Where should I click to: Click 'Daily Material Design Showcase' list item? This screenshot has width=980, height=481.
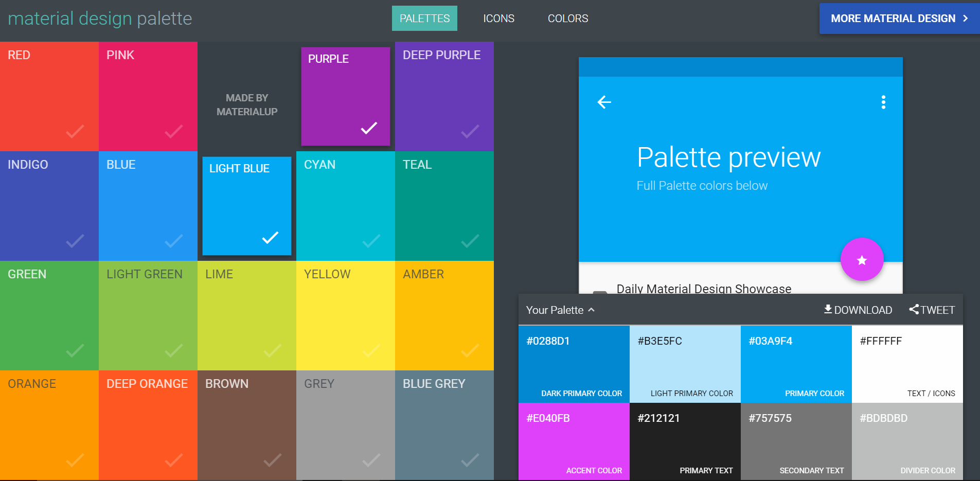(x=704, y=289)
